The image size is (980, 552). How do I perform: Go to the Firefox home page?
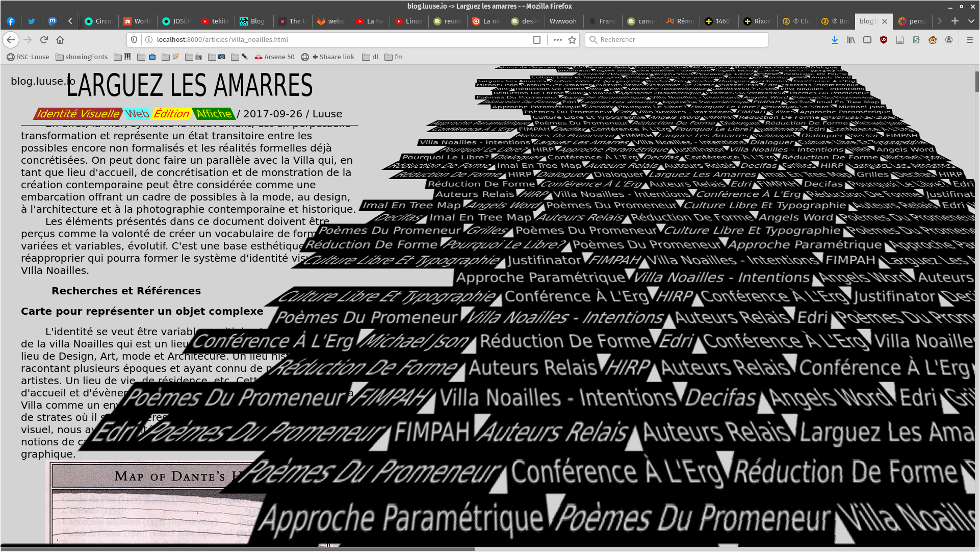coord(60,40)
